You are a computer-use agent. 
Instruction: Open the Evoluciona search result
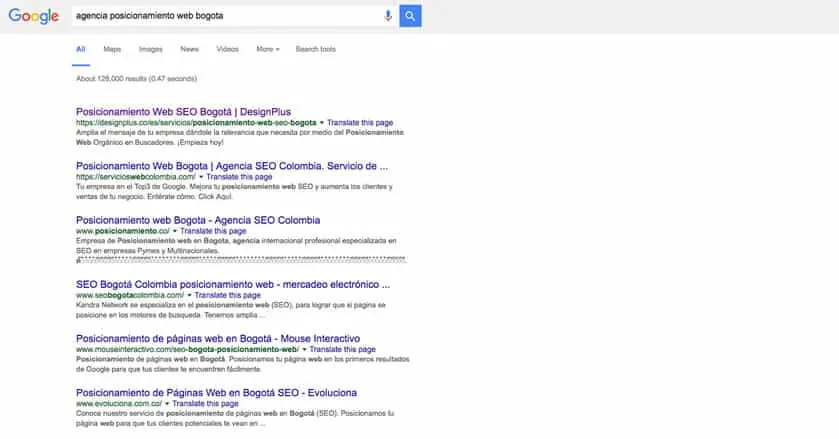coord(216,392)
